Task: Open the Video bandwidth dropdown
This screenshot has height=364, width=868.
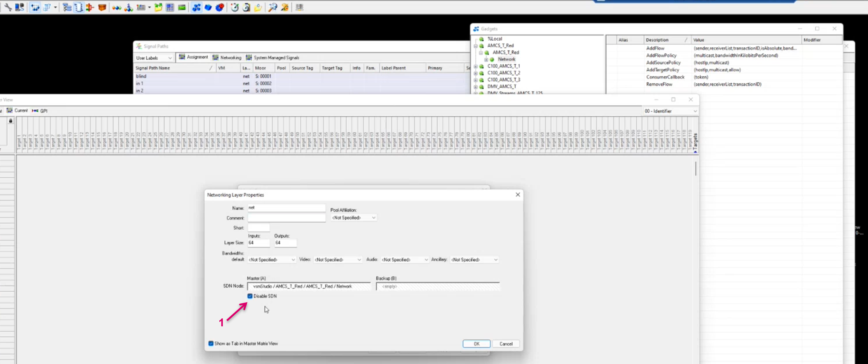Action: tap(338, 259)
